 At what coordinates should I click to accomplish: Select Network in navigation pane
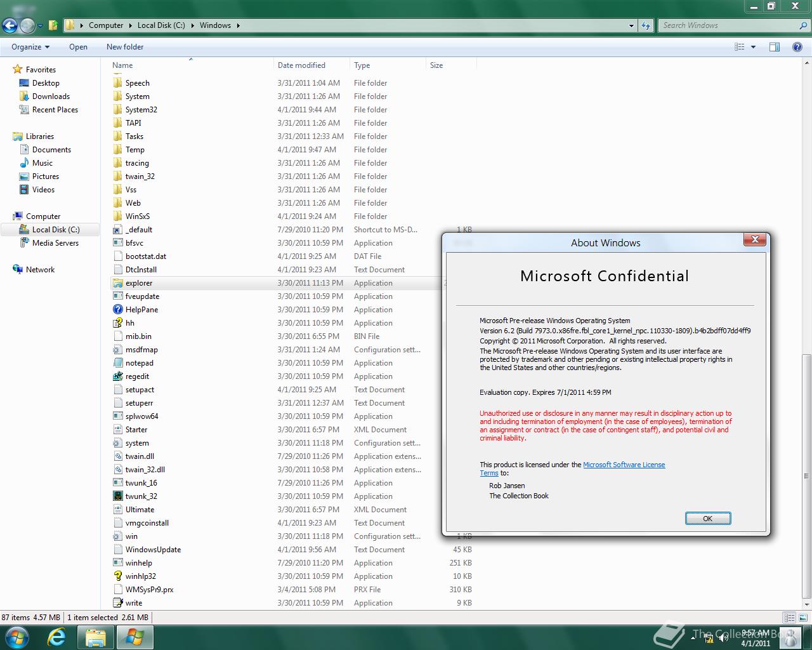click(40, 270)
